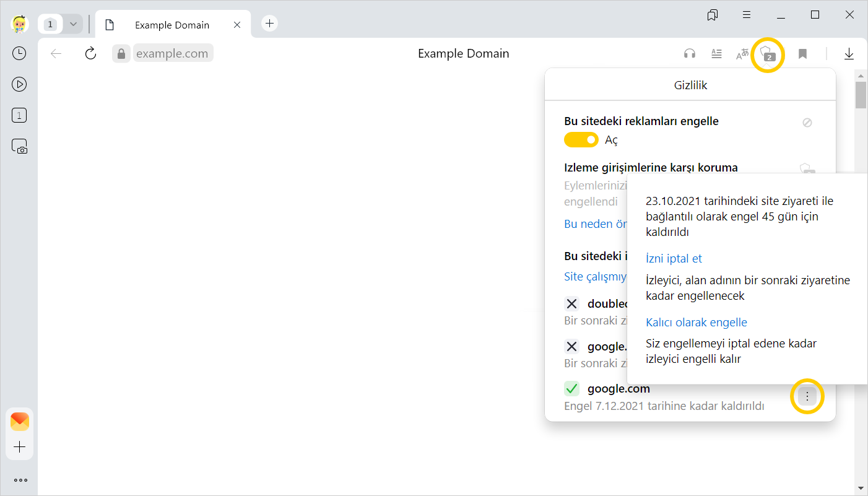The image size is (868, 496).
Task: Click 'İzni iptal et' menu option
Action: pyautogui.click(x=674, y=258)
